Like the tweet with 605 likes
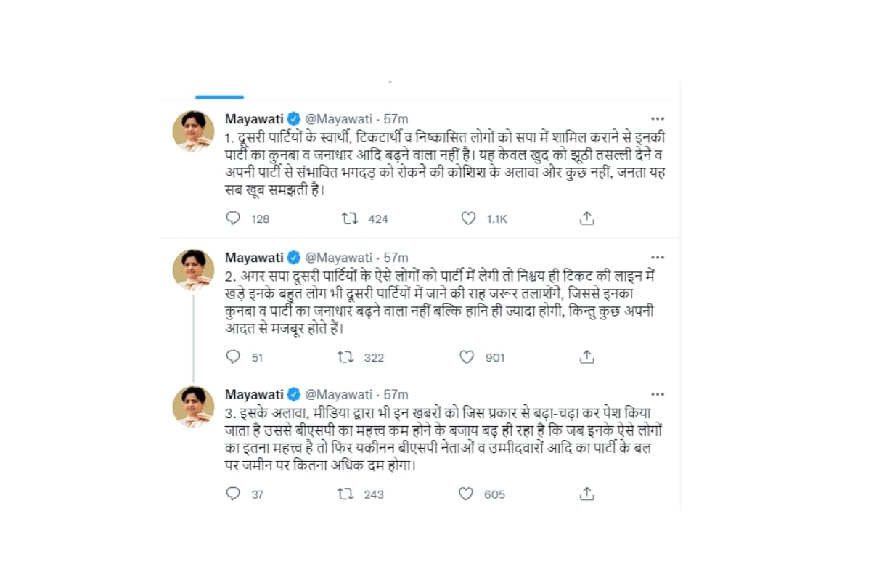Image resolution: width=871 pixels, height=588 pixels. point(466,494)
